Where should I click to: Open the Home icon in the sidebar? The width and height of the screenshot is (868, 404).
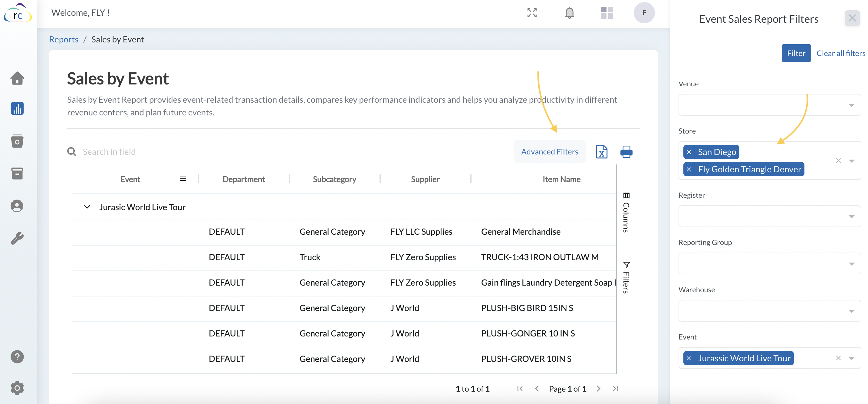(x=17, y=78)
